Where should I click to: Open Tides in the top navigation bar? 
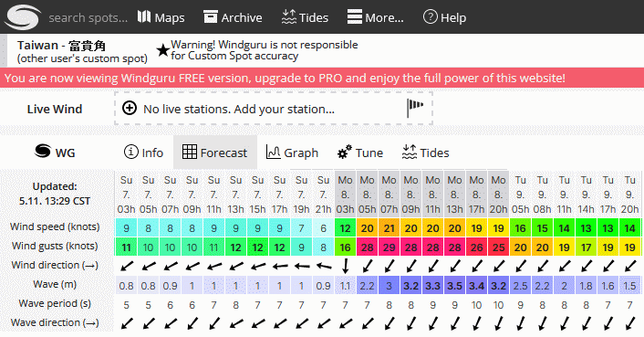pyautogui.click(x=305, y=17)
